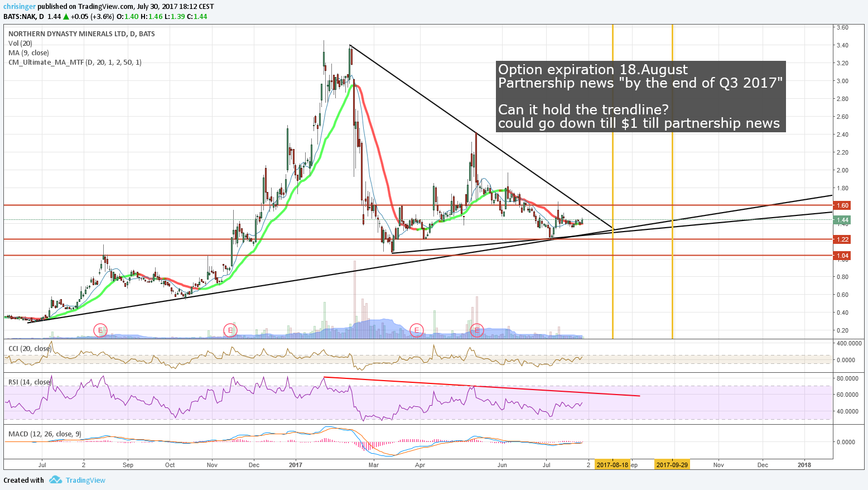Image resolution: width=868 pixels, height=490 pixels.
Task: Select the Option expiration annotation text box
Action: 640,97
